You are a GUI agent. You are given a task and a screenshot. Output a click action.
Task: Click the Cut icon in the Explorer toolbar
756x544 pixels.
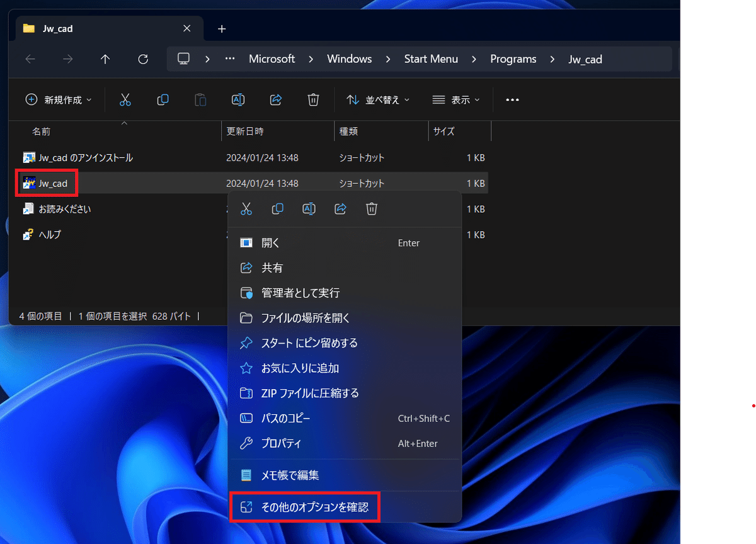tap(125, 99)
